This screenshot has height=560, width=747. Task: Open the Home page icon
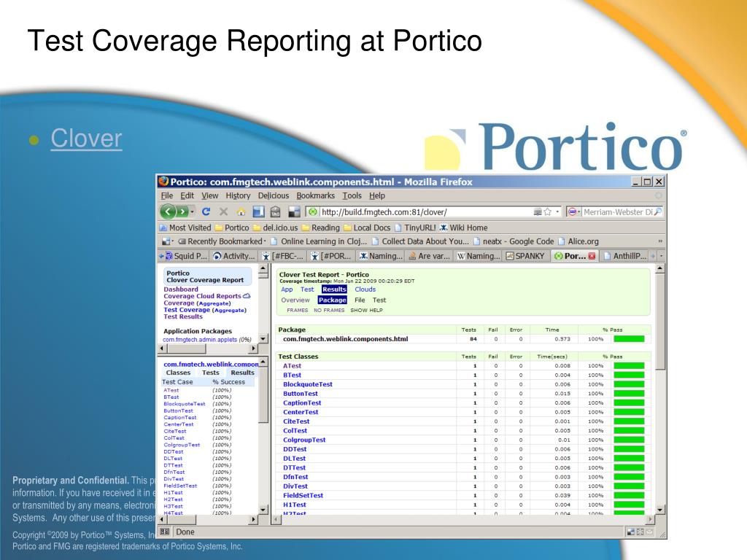[241, 212]
